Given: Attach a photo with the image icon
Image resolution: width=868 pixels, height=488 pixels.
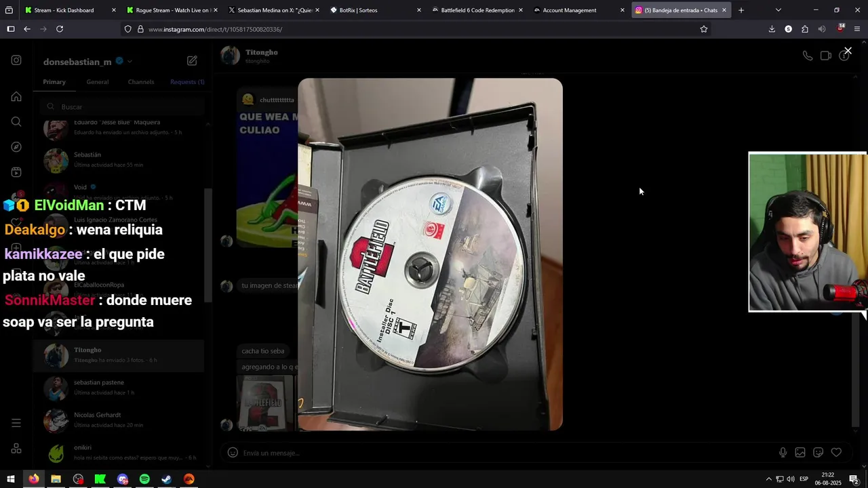Looking at the screenshot, I should click(800, 453).
